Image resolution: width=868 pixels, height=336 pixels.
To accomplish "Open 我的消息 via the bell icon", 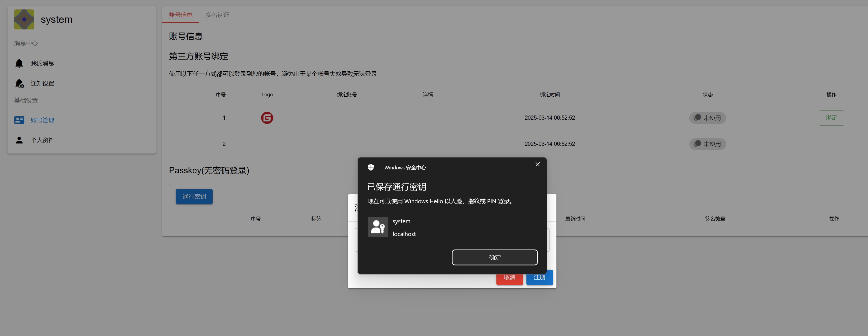I will (19, 63).
